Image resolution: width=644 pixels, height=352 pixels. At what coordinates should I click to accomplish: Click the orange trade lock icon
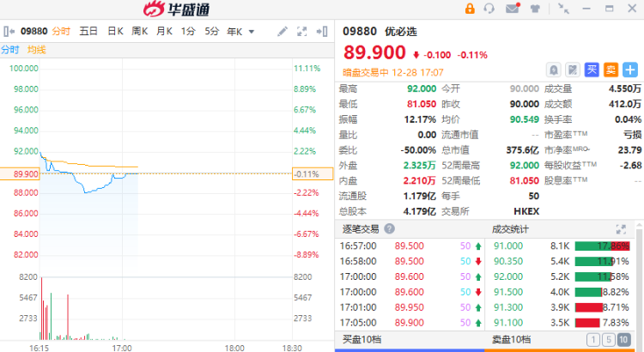(x=470, y=9)
